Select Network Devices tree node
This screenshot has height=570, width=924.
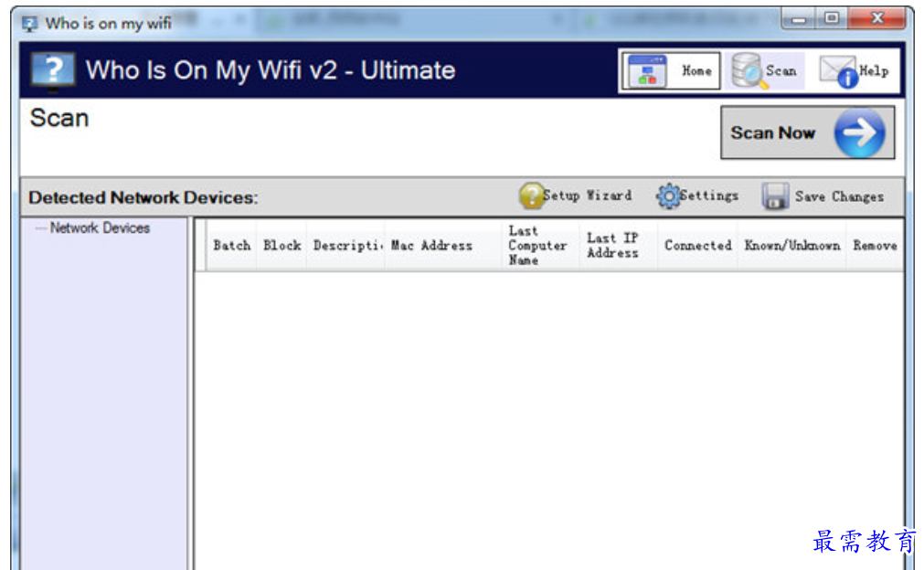click(x=100, y=227)
